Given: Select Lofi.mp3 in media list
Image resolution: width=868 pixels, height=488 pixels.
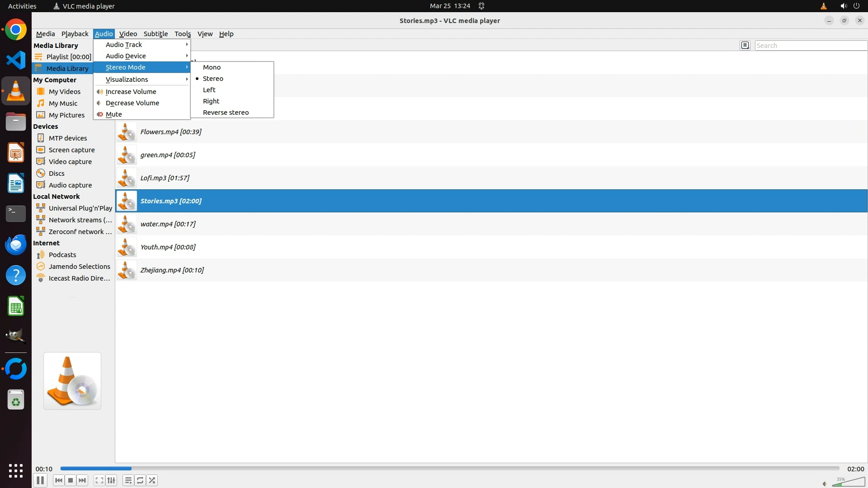Looking at the screenshot, I should (165, 178).
